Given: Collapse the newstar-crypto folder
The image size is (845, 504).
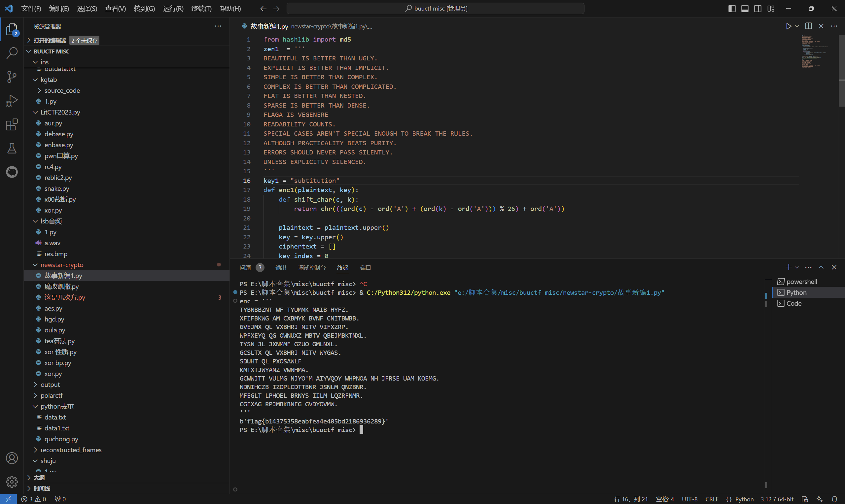Looking at the screenshot, I should (x=35, y=265).
